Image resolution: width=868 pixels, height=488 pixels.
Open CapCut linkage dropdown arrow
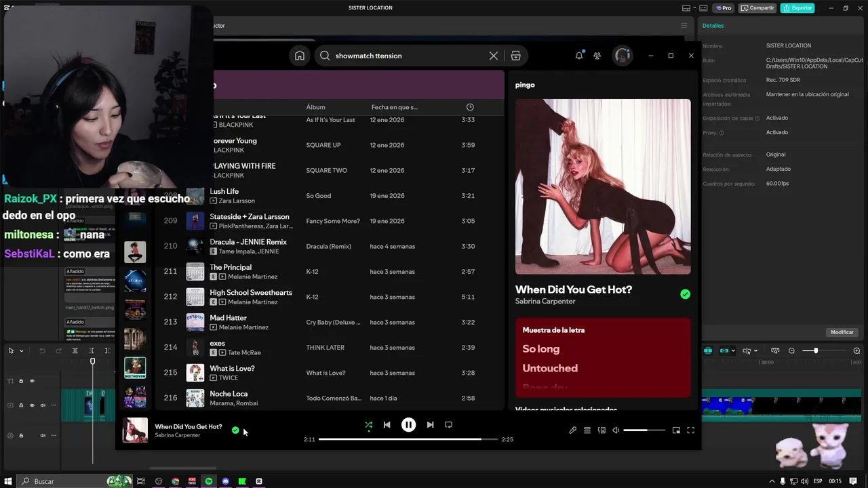click(x=733, y=350)
